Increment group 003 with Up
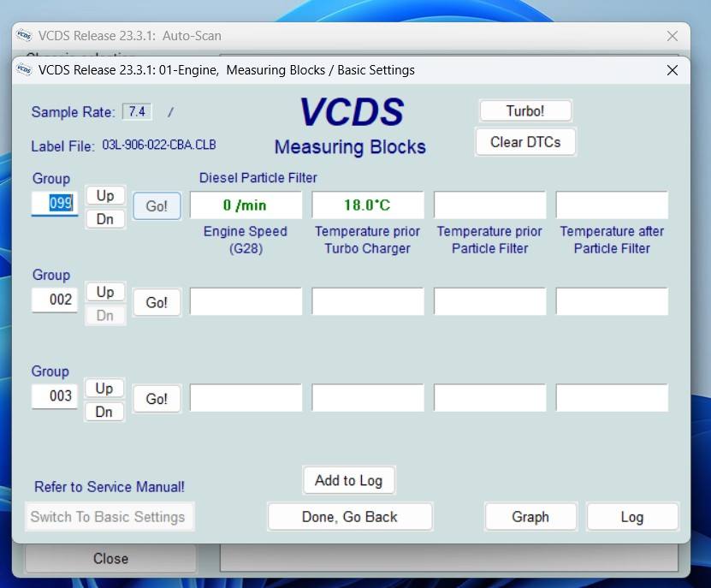 (104, 389)
